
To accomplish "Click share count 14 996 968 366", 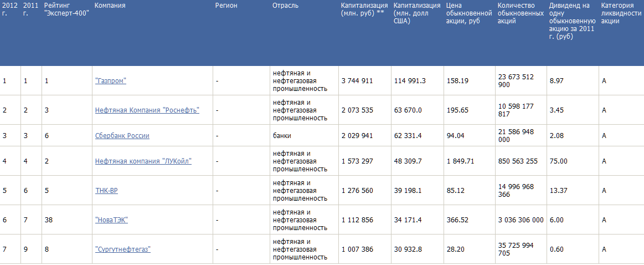I will click(516, 191).
